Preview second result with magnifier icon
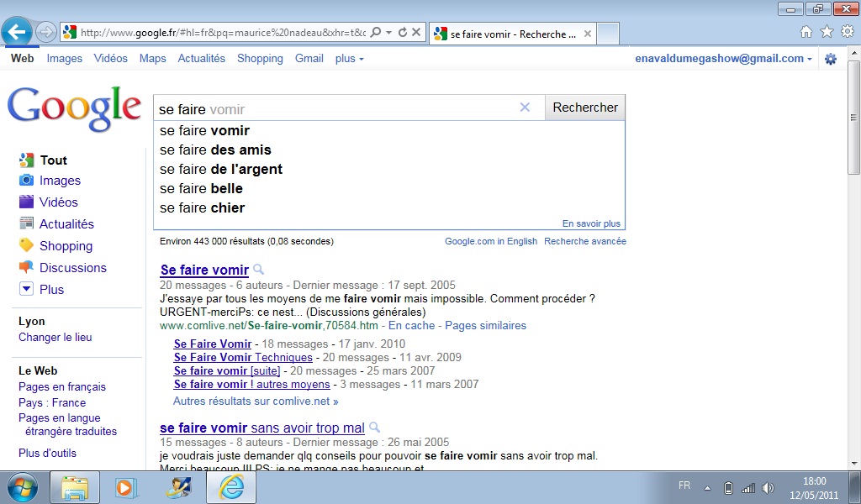The width and height of the screenshot is (861, 504). click(x=374, y=427)
